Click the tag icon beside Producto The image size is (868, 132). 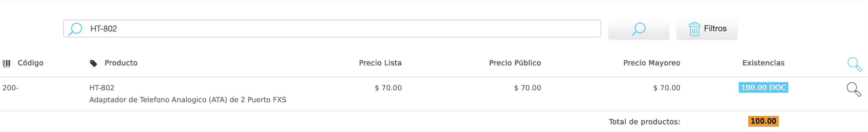click(93, 63)
